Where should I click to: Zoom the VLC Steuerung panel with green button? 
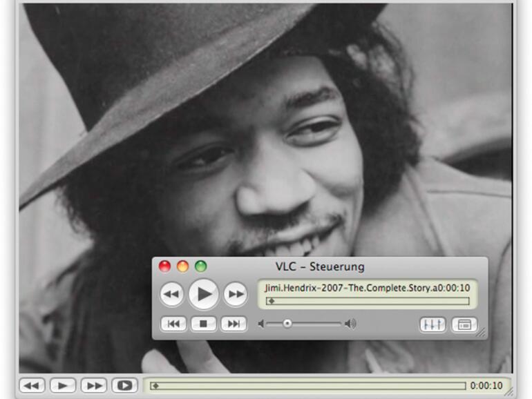tap(201, 266)
